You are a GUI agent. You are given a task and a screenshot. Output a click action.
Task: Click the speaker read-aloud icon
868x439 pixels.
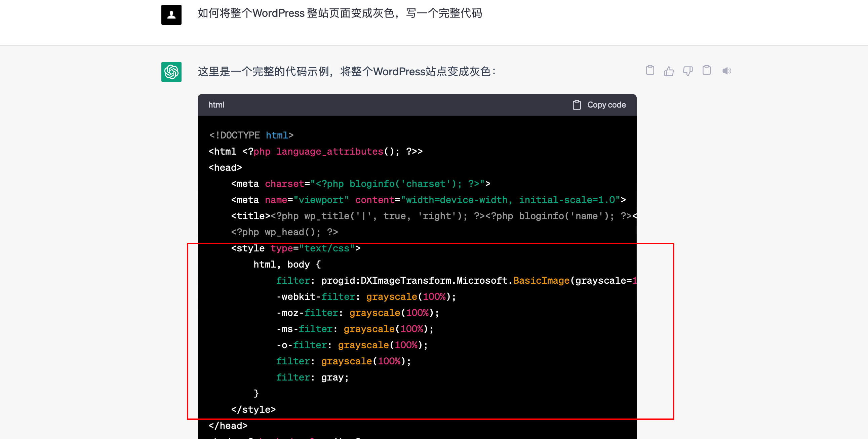tap(726, 71)
